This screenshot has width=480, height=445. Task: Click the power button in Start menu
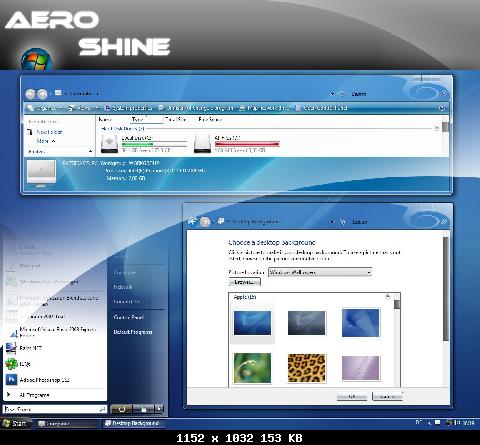pyautogui.click(x=122, y=409)
